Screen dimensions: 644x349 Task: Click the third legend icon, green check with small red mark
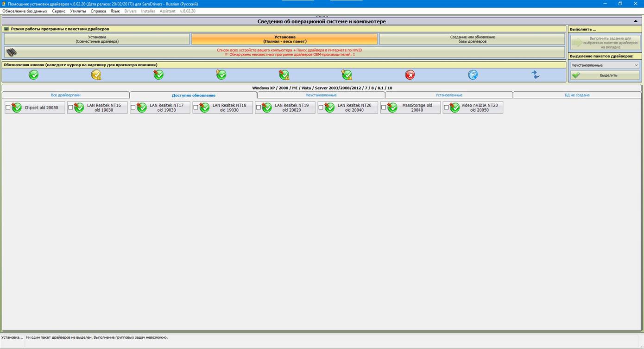158,75
